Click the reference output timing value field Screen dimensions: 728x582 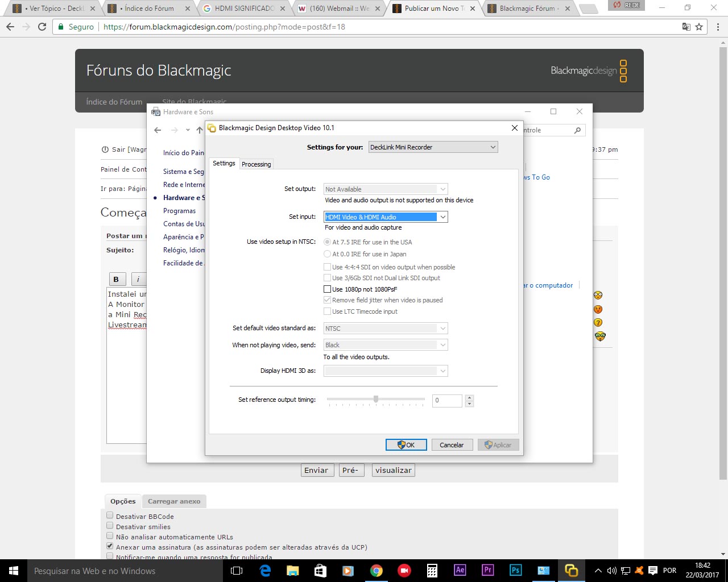447,400
